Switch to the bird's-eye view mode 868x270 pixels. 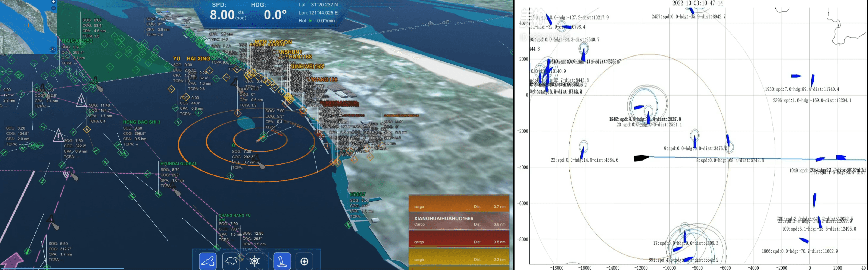pos(207,261)
